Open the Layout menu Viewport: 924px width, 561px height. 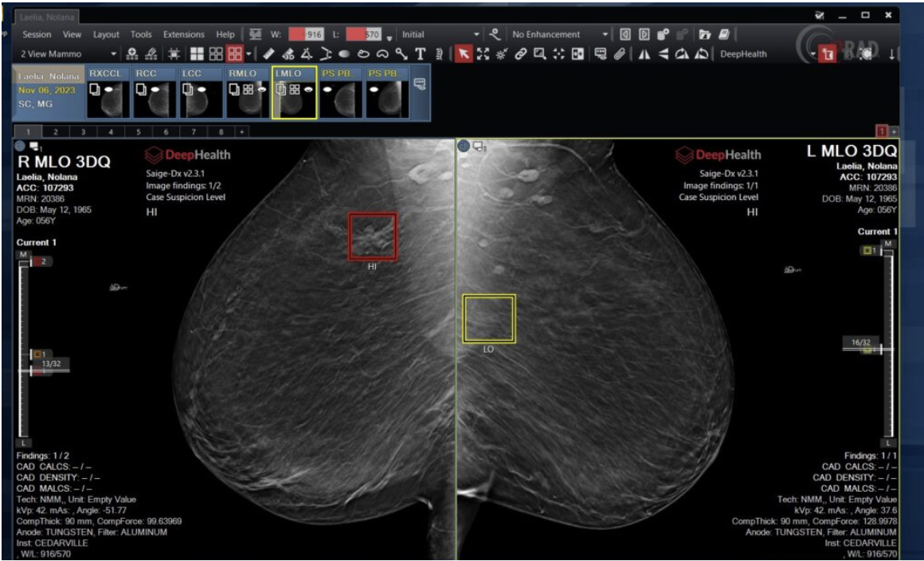pyautogui.click(x=106, y=34)
